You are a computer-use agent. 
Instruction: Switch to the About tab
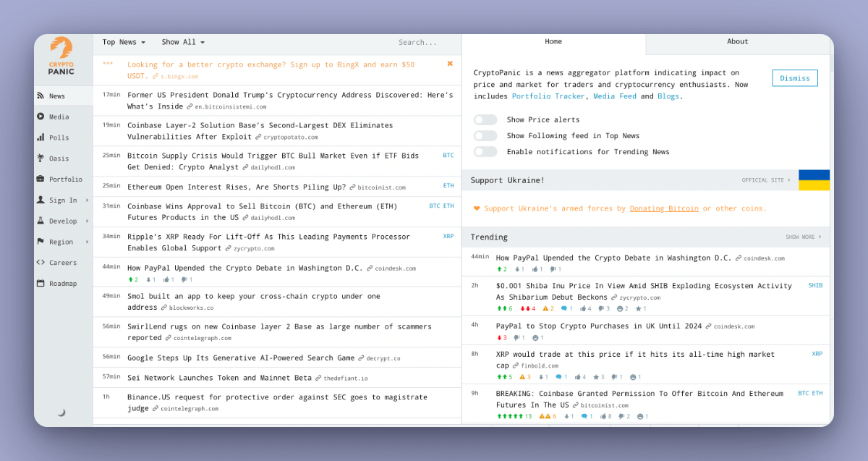[738, 42]
